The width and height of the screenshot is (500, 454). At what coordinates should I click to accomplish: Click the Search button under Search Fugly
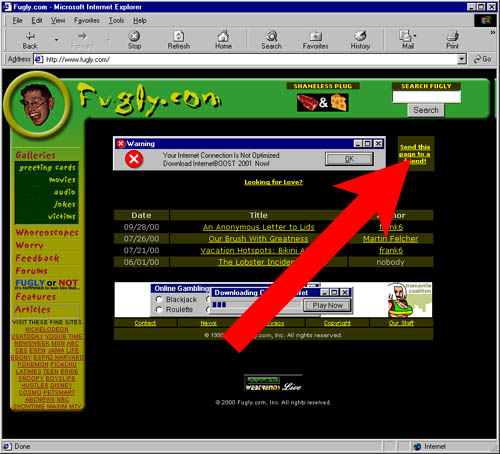[426, 110]
